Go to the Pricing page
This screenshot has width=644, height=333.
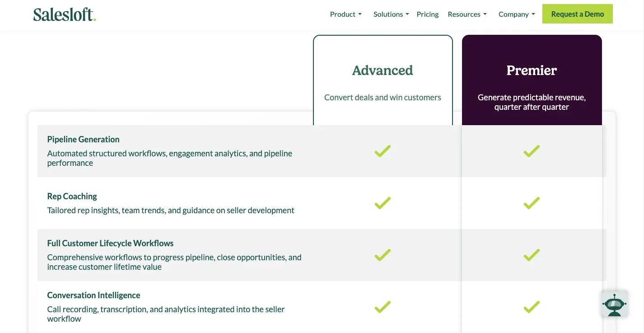pyautogui.click(x=427, y=14)
